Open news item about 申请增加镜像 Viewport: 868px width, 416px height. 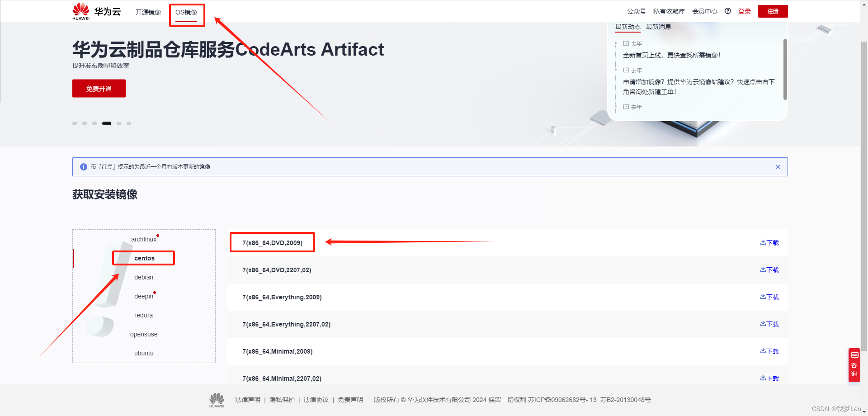pyautogui.click(x=699, y=87)
